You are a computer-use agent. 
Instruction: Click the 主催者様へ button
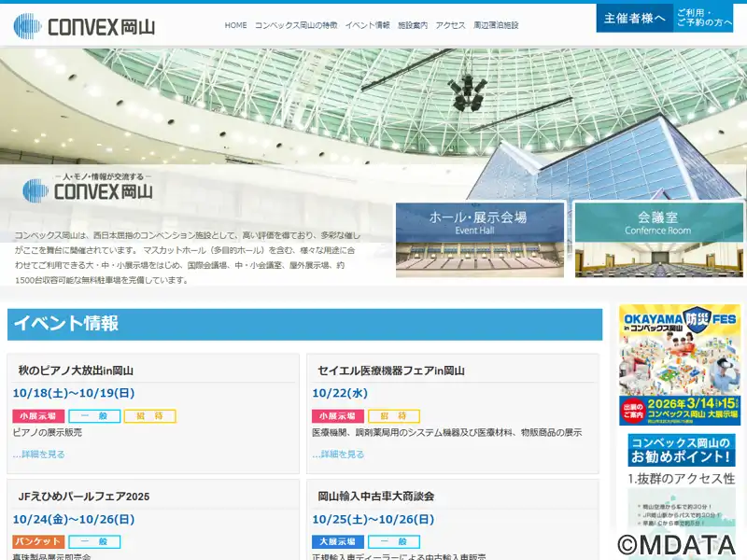click(635, 18)
